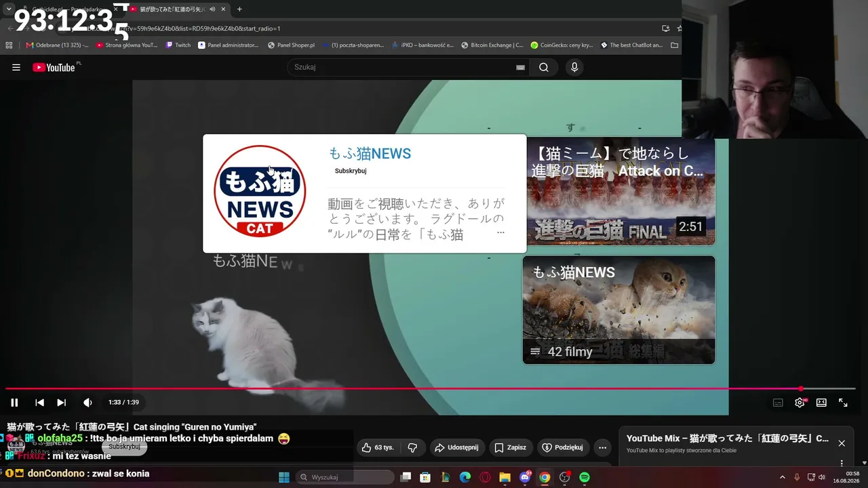This screenshot has width=868, height=488.
Task: Open Microsoft Edge from taskbar
Action: (465, 477)
